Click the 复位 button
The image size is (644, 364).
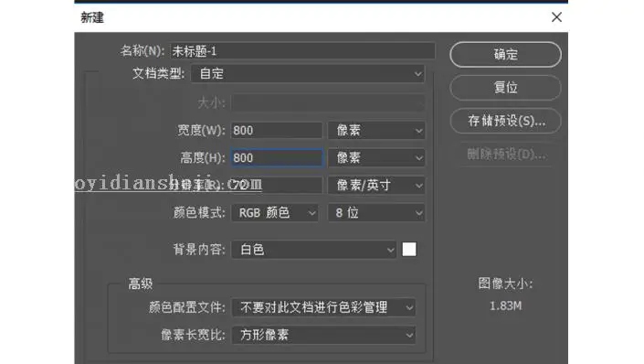505,88
